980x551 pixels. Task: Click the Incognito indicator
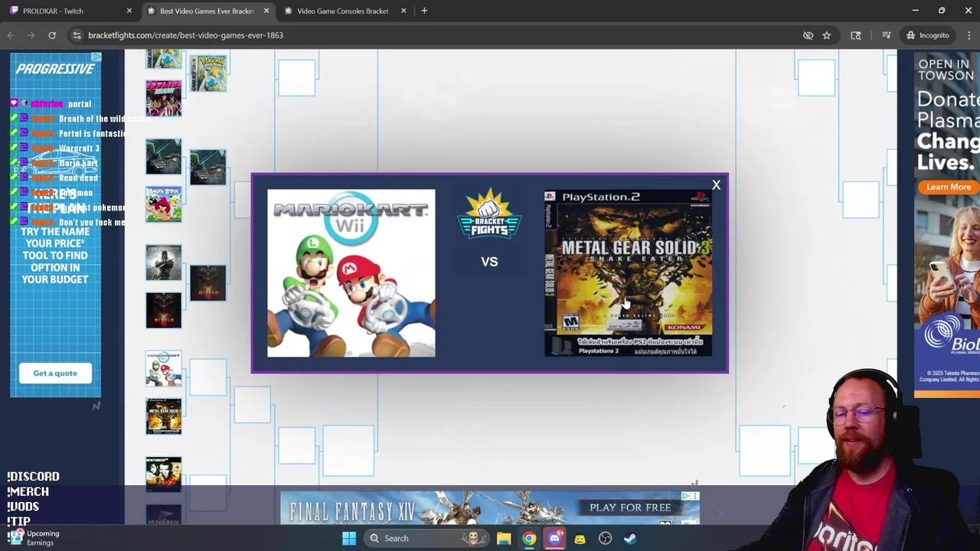point(926,35)
